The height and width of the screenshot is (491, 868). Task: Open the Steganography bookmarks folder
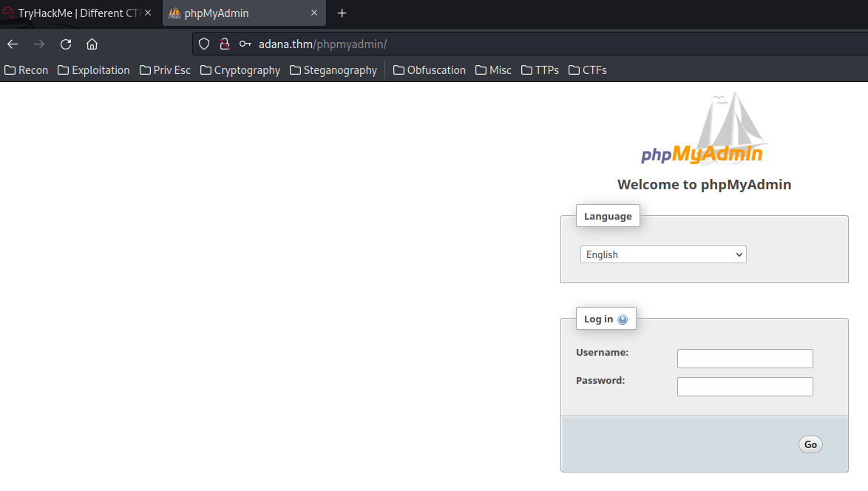tap(333, 70)
